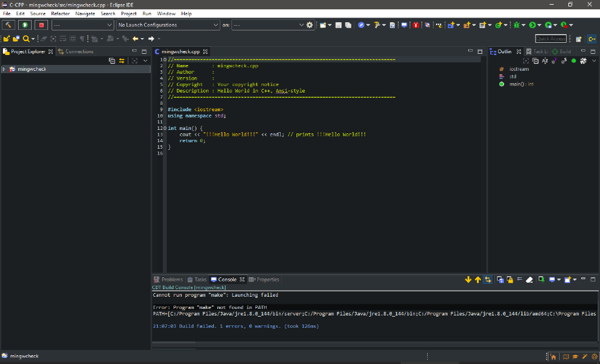Toggle alphabetical Sort in Outline view
The width and height of the screenshot is (600, 364).
pos(545,61)
